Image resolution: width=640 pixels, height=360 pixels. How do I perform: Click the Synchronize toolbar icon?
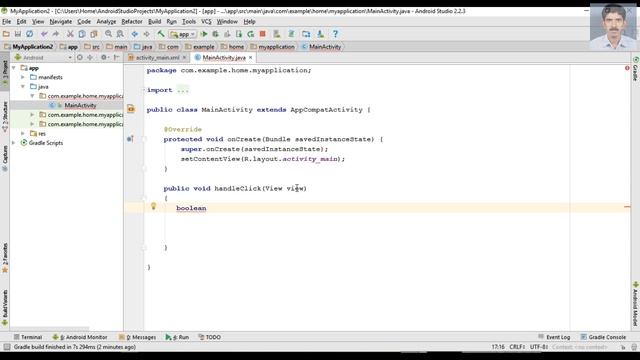tap(29, 34)
